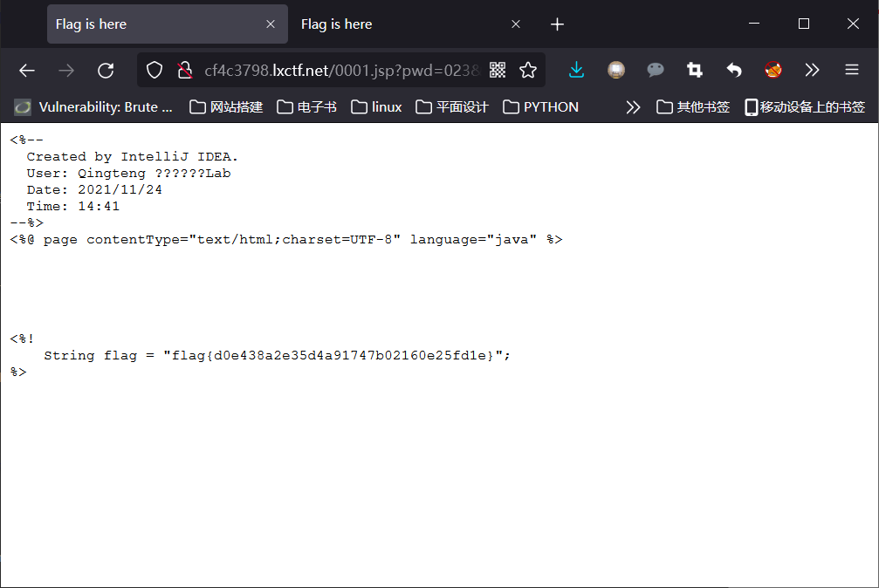Click the 'Created by IntelliJ IDEA.' line

[x=133, y=156]
